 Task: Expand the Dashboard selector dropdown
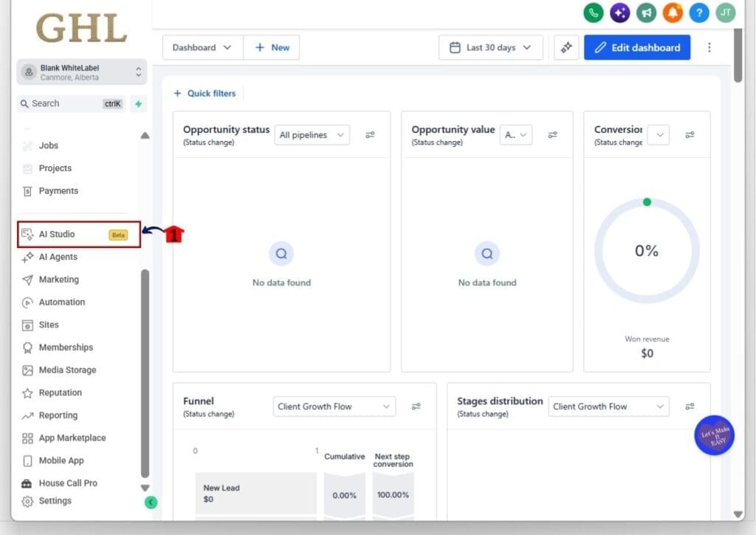point(202,47)
